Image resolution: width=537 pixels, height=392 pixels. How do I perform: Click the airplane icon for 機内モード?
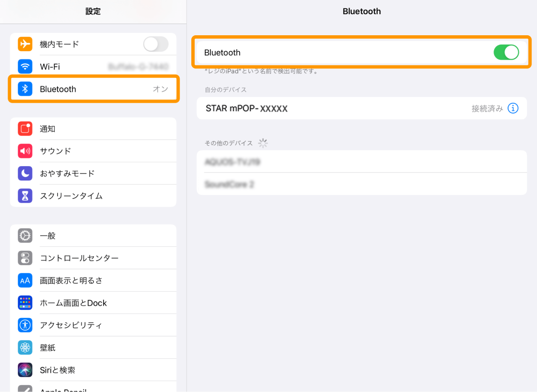pyautogui.click(x=25, y=44)
